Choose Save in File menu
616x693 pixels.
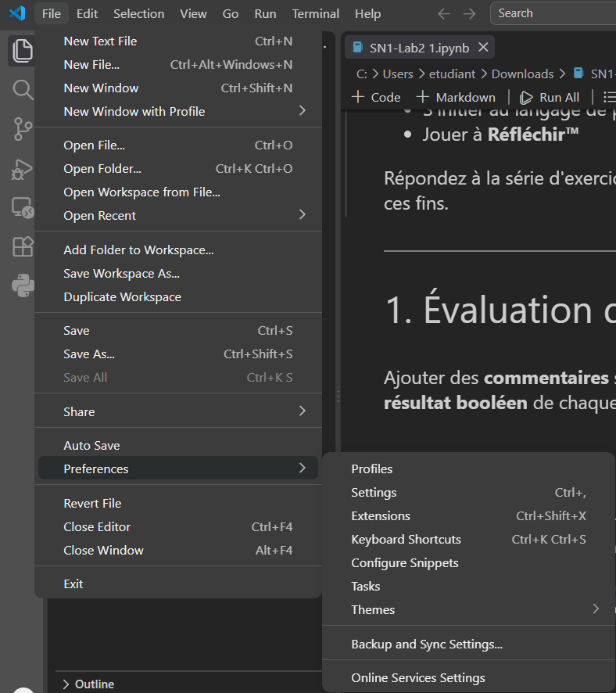point(178,330)
